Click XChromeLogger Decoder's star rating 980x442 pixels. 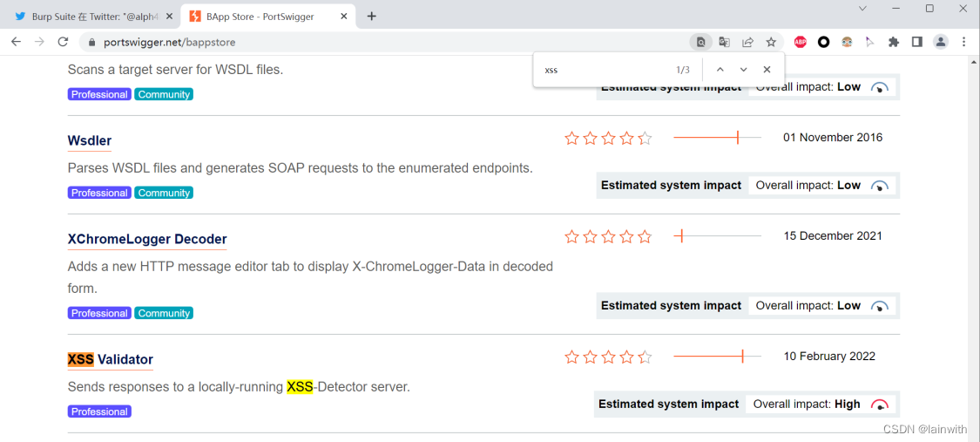(608, 236)
